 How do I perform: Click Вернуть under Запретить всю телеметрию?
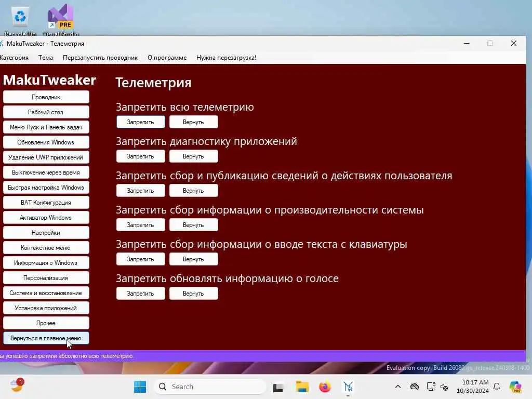point(193,122)
